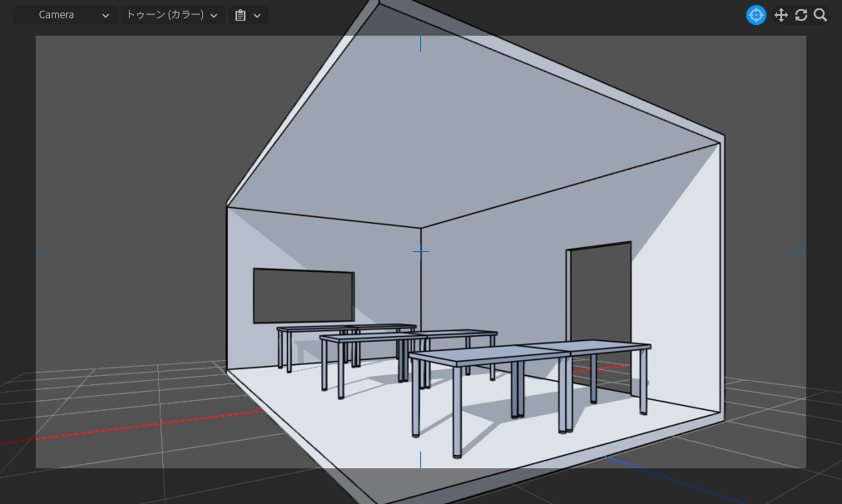Expand the chevron next to the clipboard icon
Screen dimensions: 842x504
coord(257,15)
